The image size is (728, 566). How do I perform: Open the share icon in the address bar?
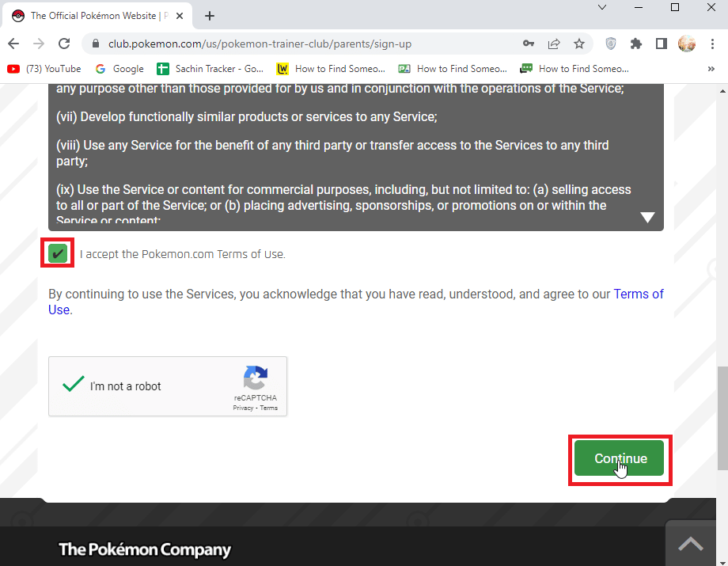pyautogui.click(x=554, y=44)
